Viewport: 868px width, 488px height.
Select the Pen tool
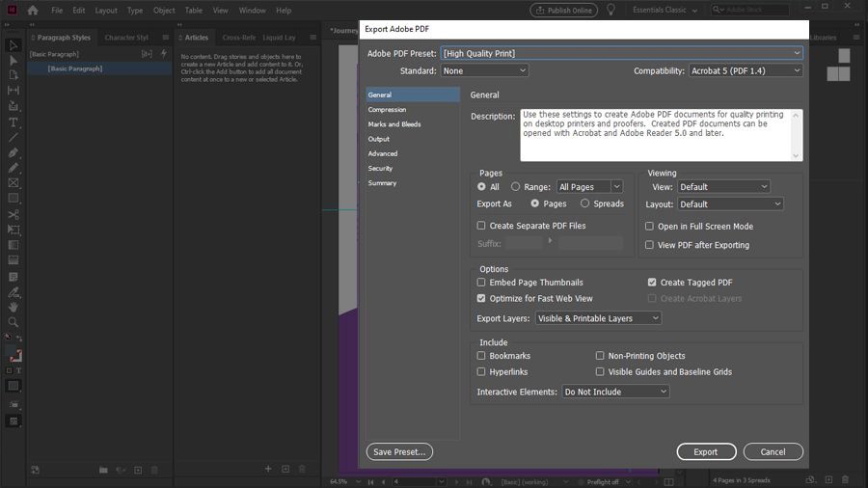[x=14, y=152]
